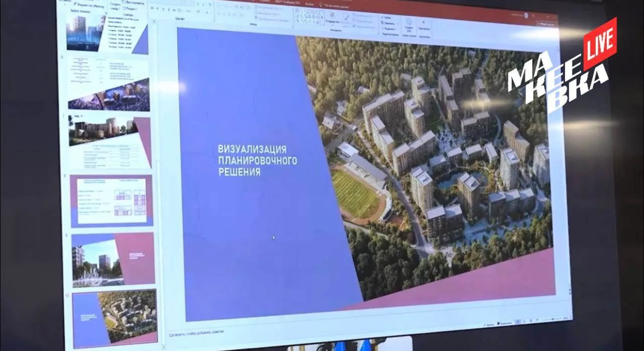Select the last aerial view slide thumbnail

(x=115, y=319)
